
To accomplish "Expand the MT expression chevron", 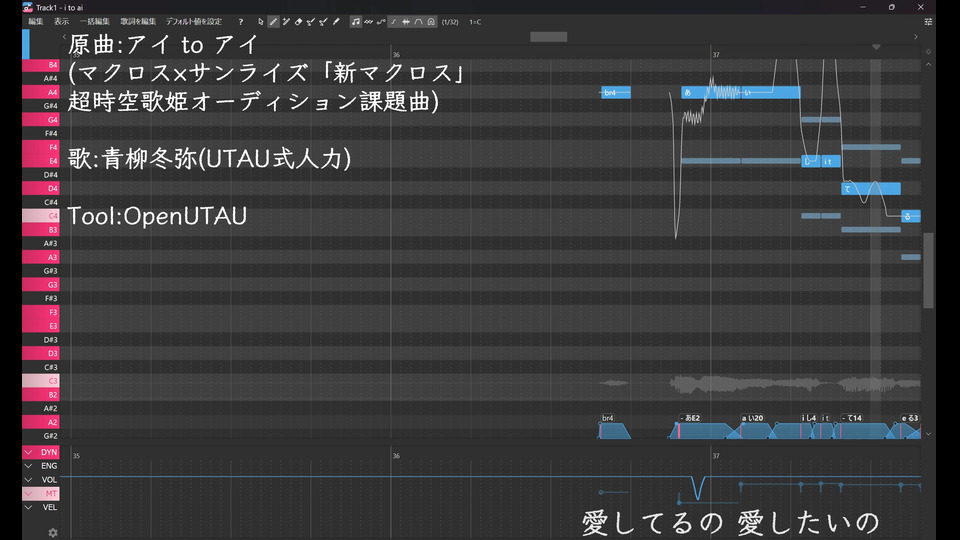I will coord(28,493).
